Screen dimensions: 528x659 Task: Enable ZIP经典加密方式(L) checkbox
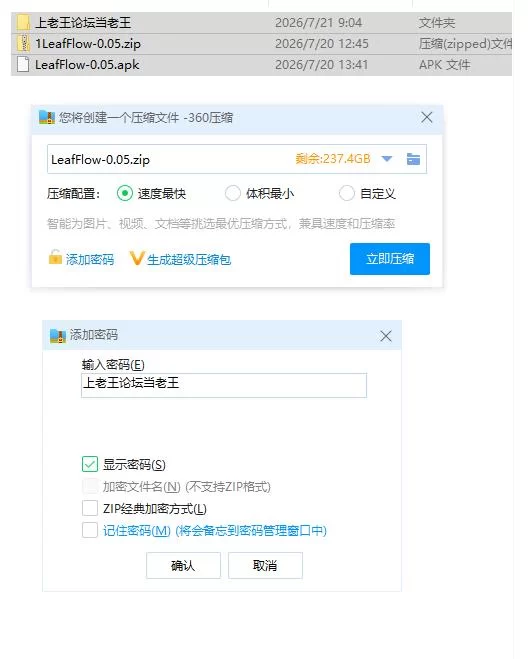pos(90,508)
